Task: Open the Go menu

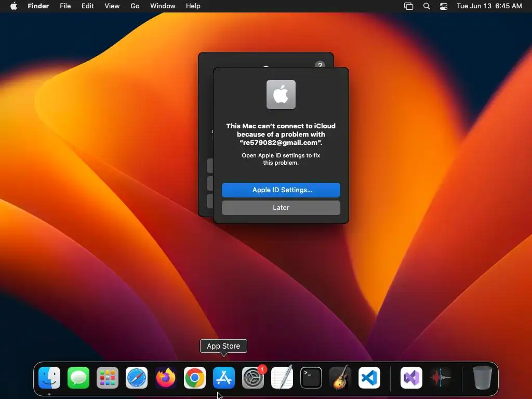Action: (x=135, y=6)
